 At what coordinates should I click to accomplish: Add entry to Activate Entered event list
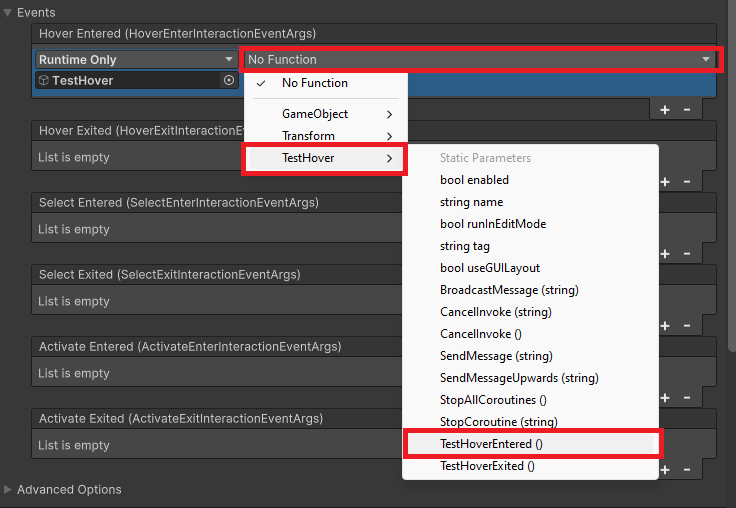click(x=665, y=397)
